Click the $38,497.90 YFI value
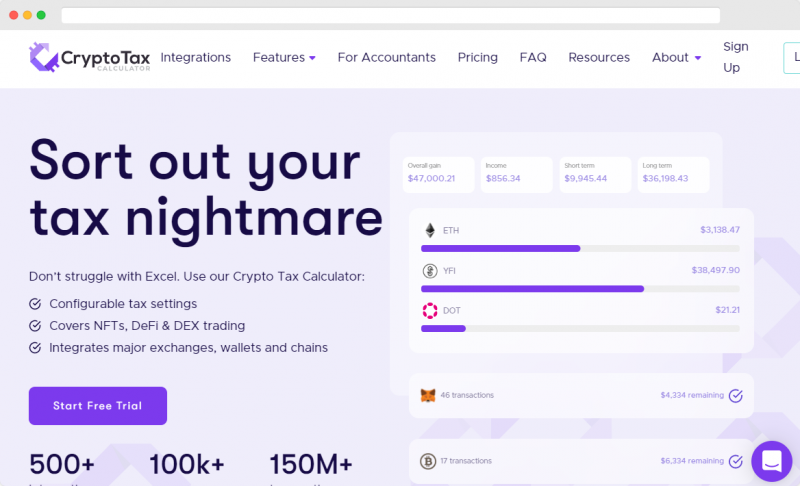The width and height of the screenshot is (800, 486). (x=715, y=270)
